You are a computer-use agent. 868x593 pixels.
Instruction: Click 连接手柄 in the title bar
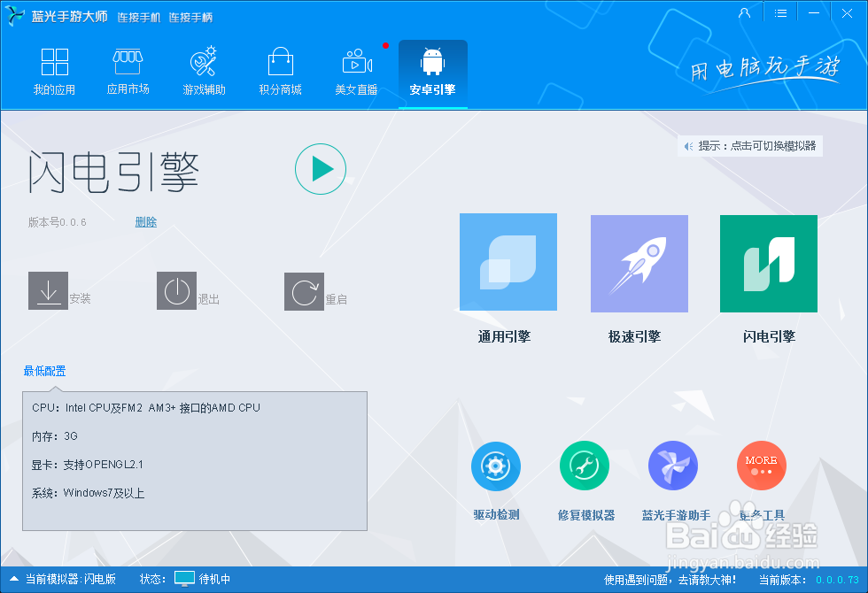point(191,18)
